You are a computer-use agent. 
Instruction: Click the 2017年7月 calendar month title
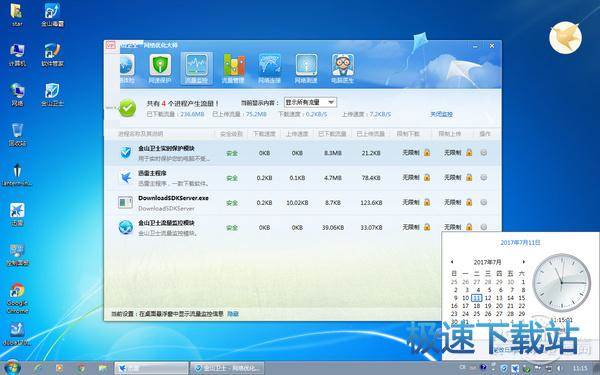(x=488, y=262)
